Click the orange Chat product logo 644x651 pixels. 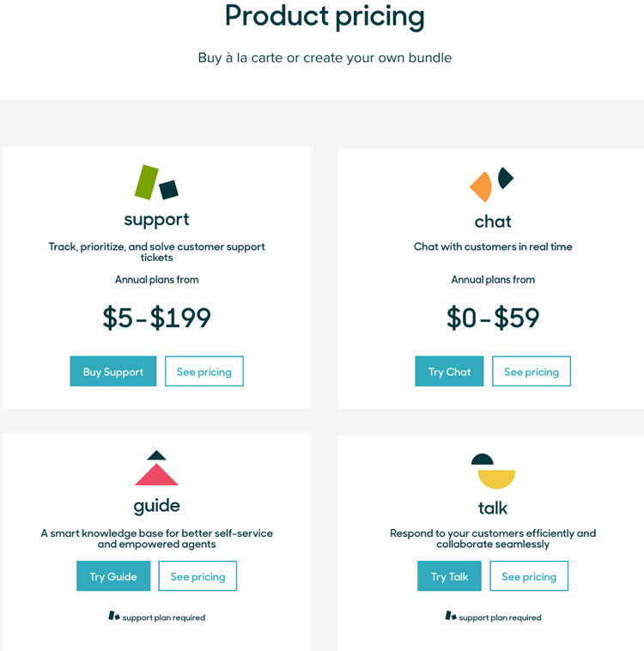(492, 185)
